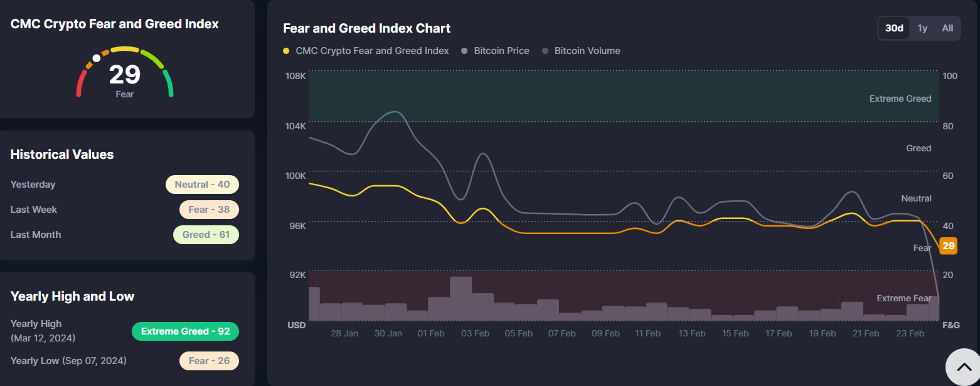Click the 104K price axis label
The image size is (980, 386).
pyautogui.click(x=296, y=126)
